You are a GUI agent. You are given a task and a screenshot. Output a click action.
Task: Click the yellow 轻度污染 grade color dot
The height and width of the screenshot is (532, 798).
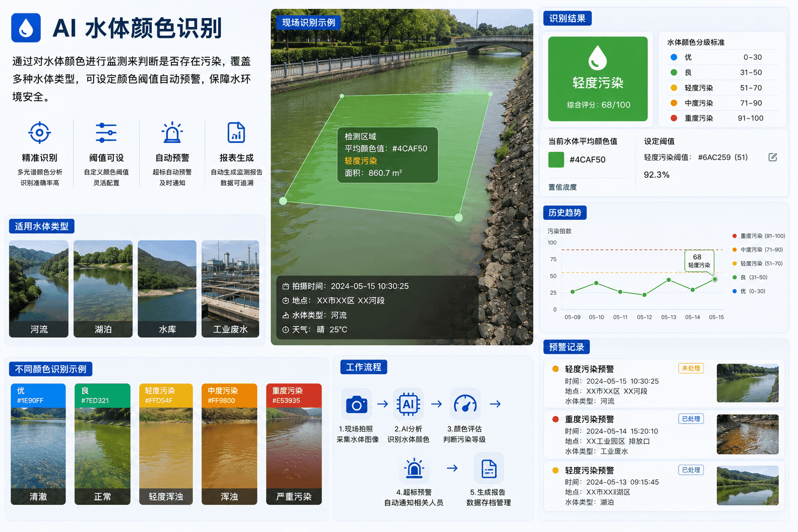point(674,88)
